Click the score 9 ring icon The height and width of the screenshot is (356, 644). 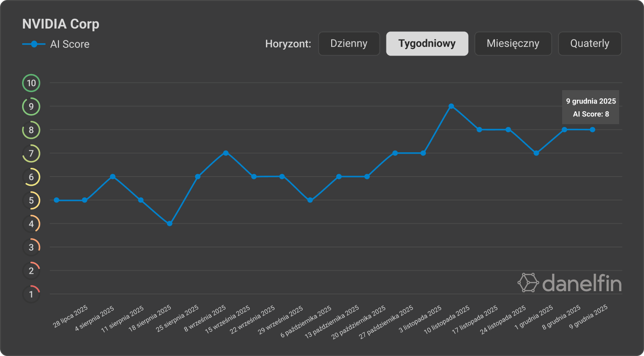[31, 107]
